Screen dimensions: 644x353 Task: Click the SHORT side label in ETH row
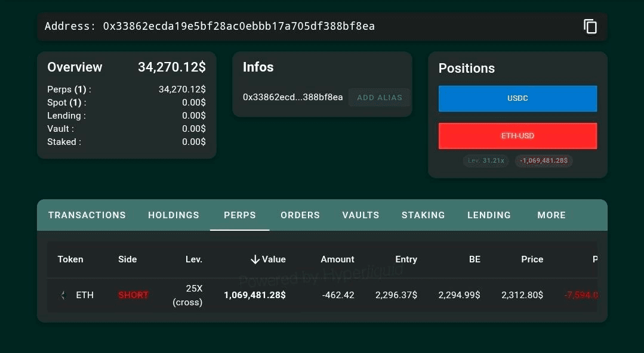click(x=133, y=295)
